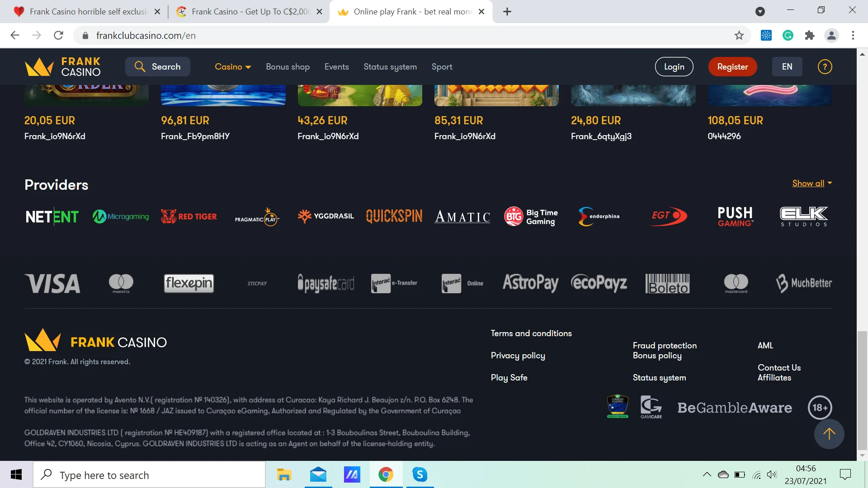Screen dimensions: 868x488
Task: Open the Yggdrasil provider logo
Action: [325, 216]
